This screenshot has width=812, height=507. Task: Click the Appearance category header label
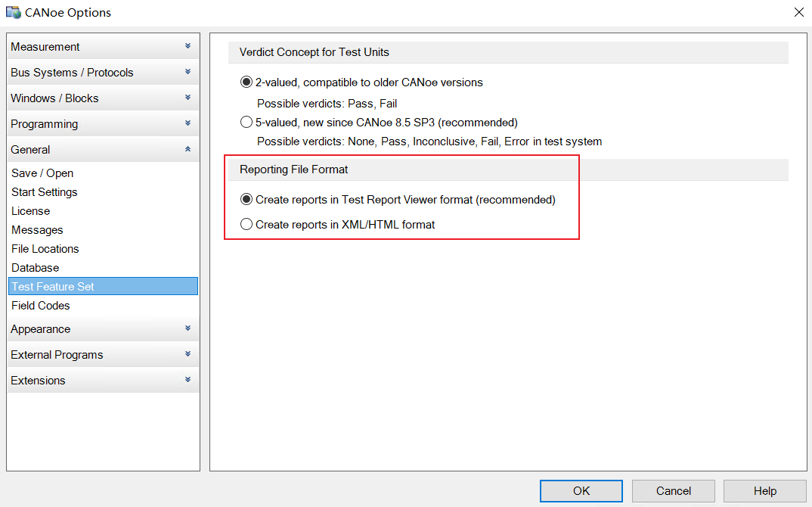[40, 329]
